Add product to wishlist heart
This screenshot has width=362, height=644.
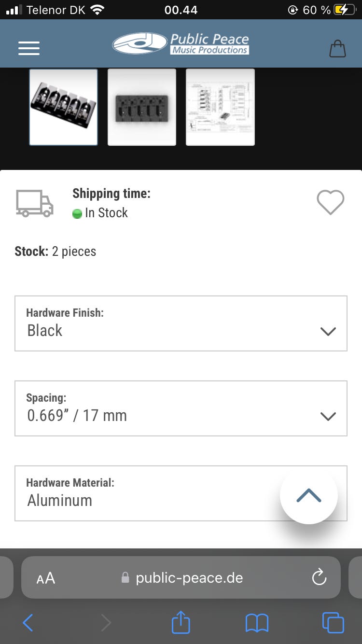coord(330,202)
